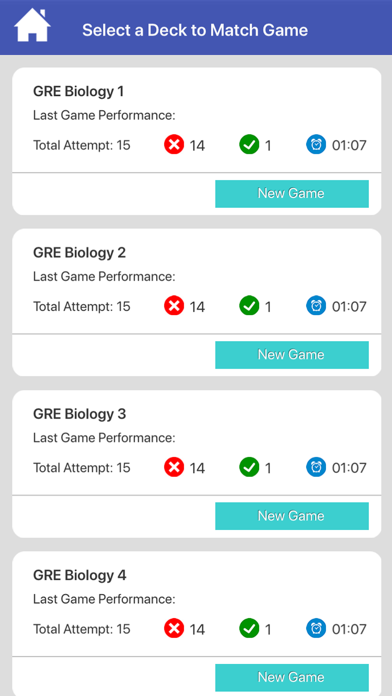Start New Game for GRE Biology 4

(x=292, y=677)
